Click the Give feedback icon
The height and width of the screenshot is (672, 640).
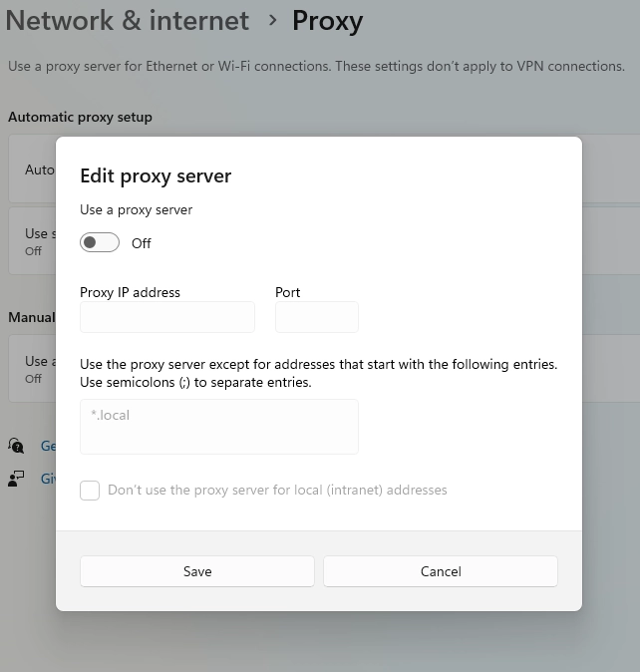pos(16,479)
